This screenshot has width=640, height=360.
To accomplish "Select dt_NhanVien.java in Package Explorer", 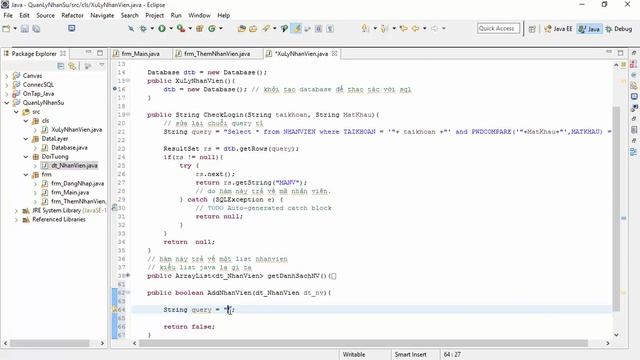I will pos(74,166).
